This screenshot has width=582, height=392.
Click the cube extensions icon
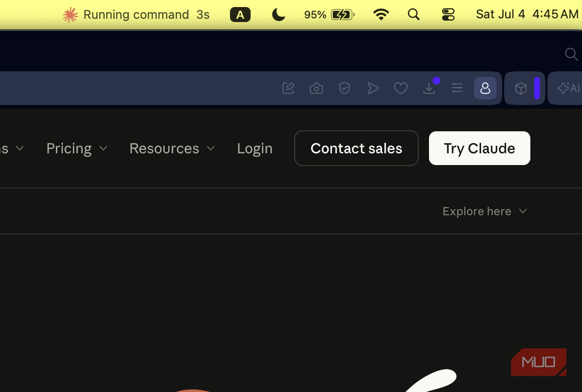tap(521, 88)
